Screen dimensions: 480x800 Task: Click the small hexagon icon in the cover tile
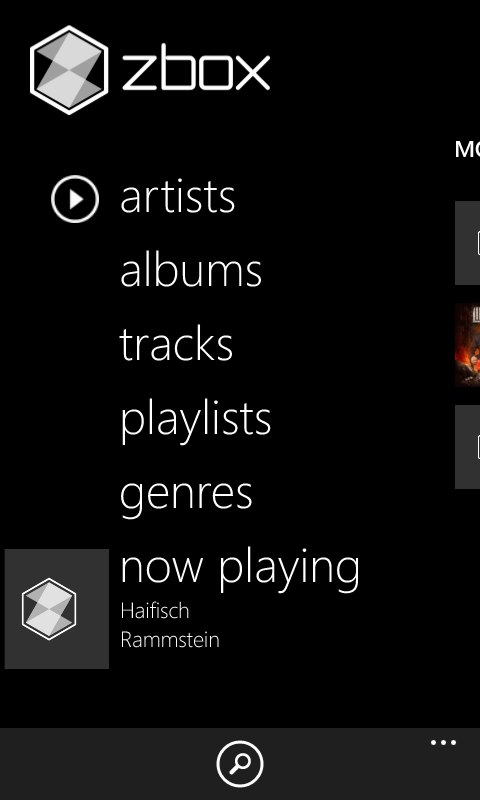[49, 609]
